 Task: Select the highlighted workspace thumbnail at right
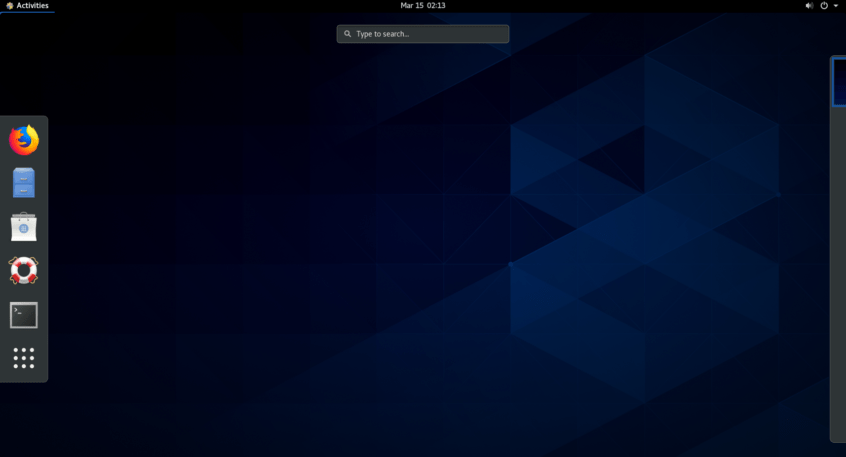(x=839, y=82)
